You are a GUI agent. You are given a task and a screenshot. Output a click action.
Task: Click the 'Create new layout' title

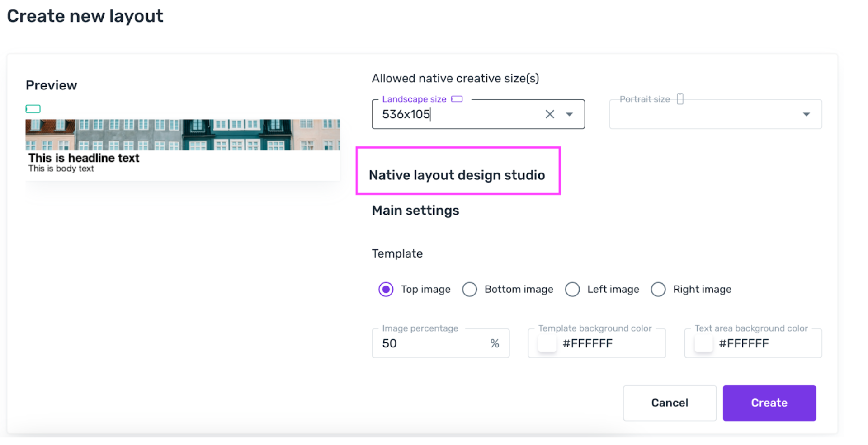(85, 16)
